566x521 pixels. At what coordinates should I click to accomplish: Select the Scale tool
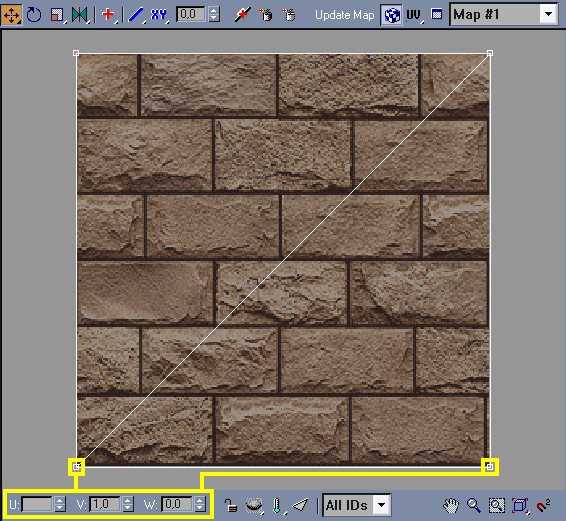pos(57,15)
